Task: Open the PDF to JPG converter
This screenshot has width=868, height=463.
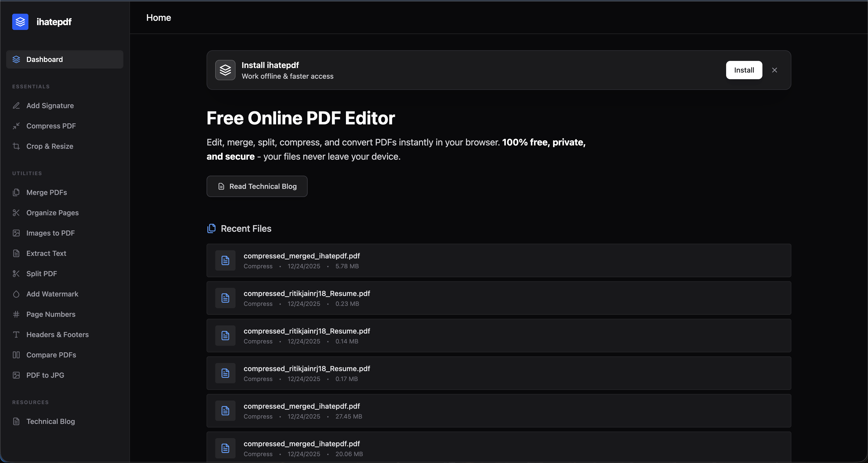Action: [45, 375]
